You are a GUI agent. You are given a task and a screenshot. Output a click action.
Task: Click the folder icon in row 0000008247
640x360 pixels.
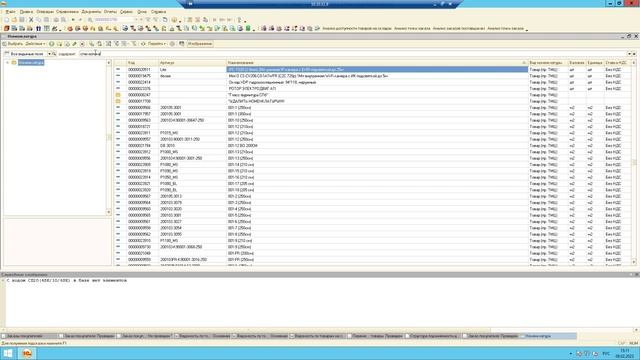(x=118, y=95)
